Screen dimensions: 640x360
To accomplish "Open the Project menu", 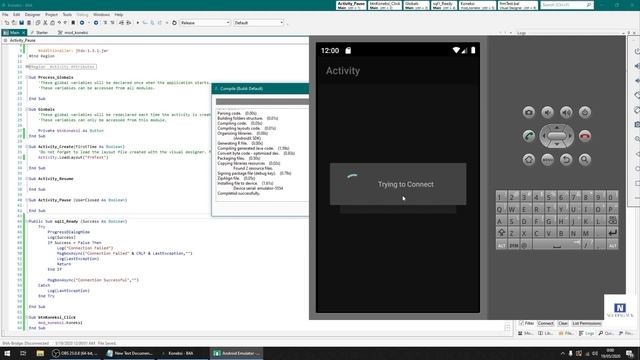I will pos(51,15).
